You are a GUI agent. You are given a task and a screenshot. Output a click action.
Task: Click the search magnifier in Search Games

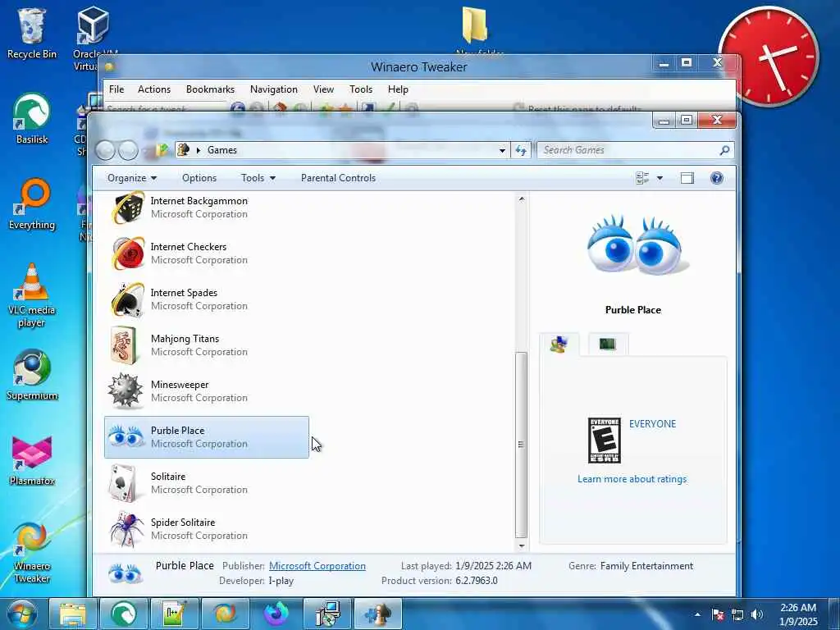click(x=724, y=150)
